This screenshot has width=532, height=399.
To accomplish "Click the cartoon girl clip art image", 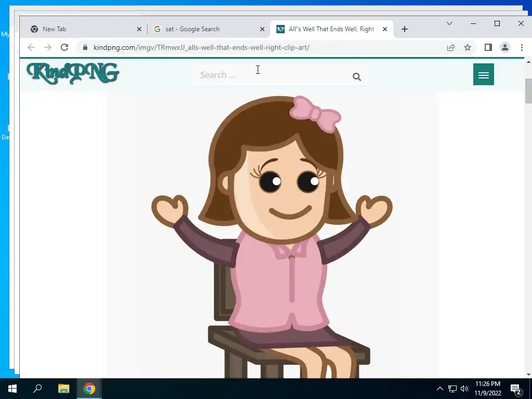I will coord(272,236).
